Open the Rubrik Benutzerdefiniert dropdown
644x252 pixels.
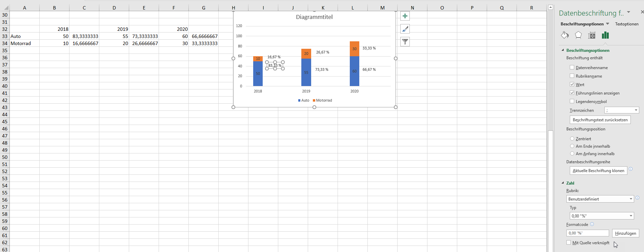point(600,199)
